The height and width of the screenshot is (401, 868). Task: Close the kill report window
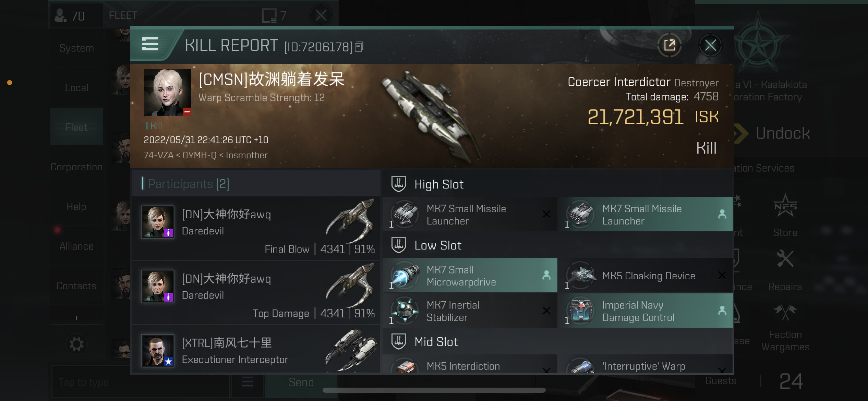710,45
